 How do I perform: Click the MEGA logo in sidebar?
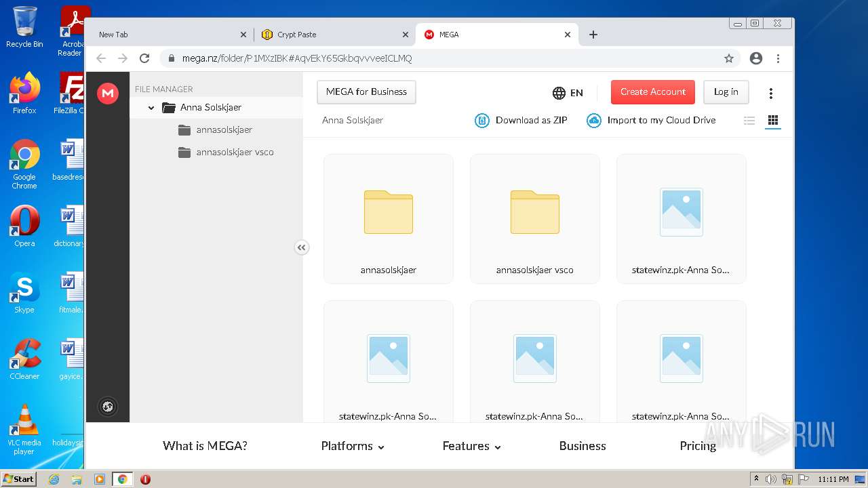point(108,94)
